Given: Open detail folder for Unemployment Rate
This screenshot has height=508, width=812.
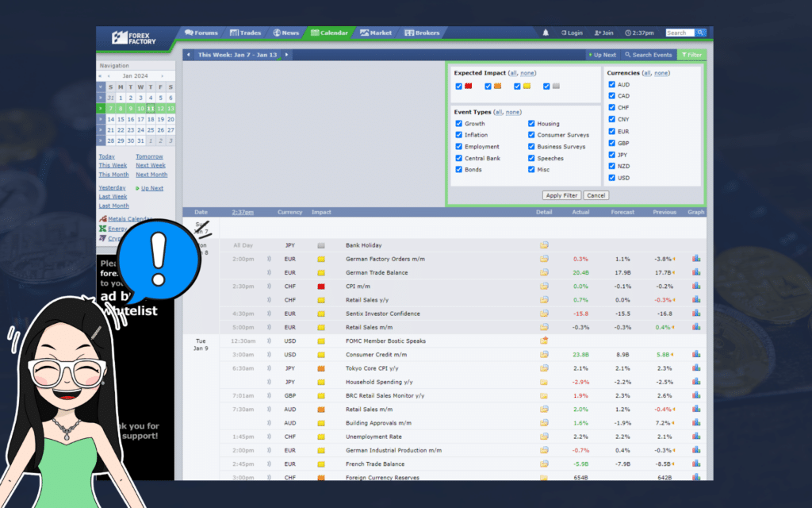Looking at the screenshot, I should [544, 437].
